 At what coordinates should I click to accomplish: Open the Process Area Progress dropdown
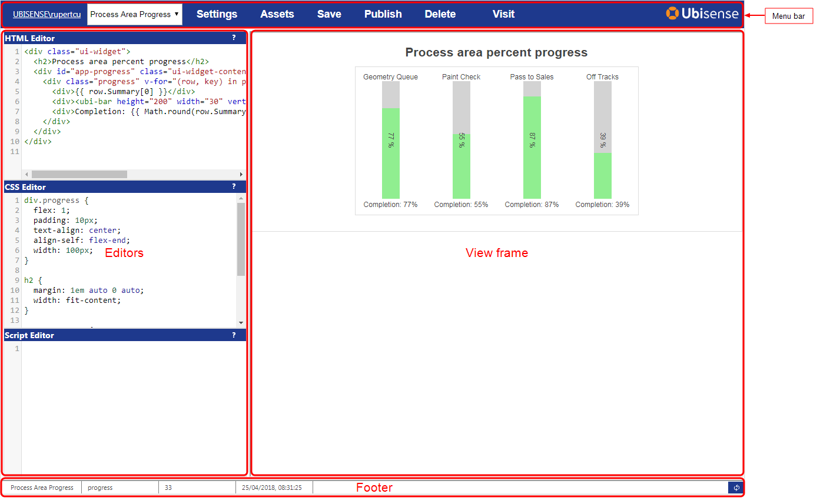point(135,14)
